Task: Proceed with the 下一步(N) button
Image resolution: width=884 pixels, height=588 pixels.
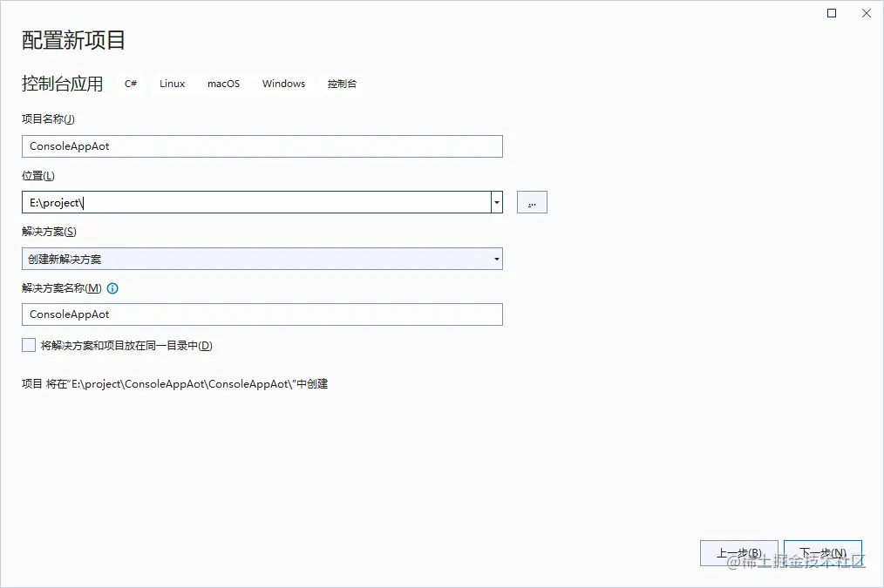Action: click(x=823, y=553)
